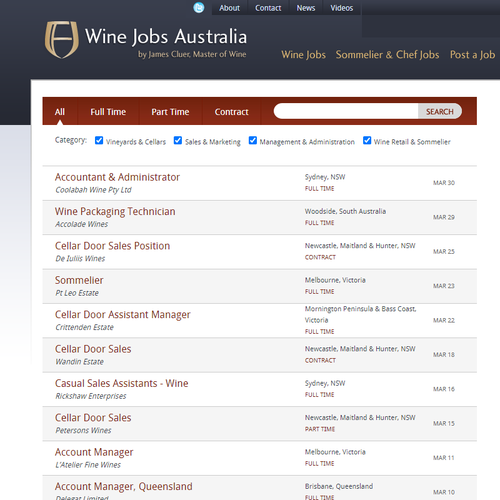The width and height of the screenshot is (500, 500).
Task: Open the Videos menu item
Action: pos(341,8)
